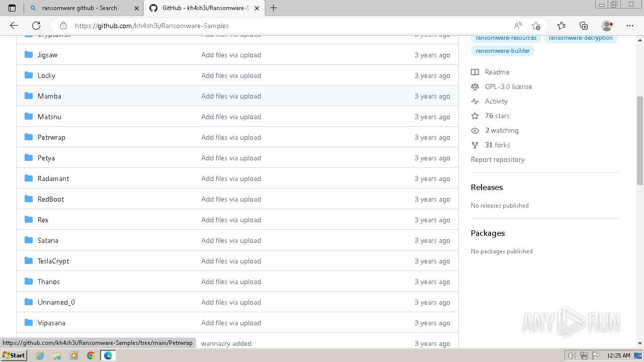Image resolution: width=644 pixels, height=362 pixels.
Task: Open Edge settings and more menu
Action: [630, 26]
